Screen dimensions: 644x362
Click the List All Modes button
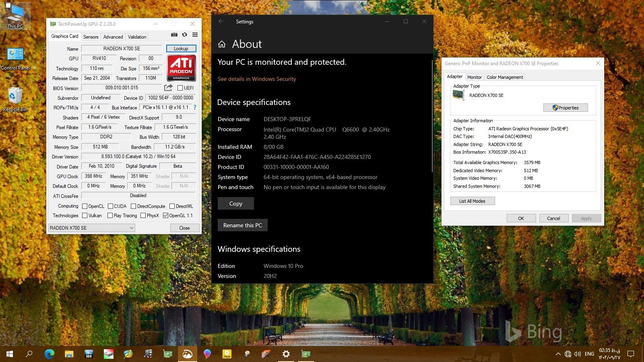tap(472, 201)
